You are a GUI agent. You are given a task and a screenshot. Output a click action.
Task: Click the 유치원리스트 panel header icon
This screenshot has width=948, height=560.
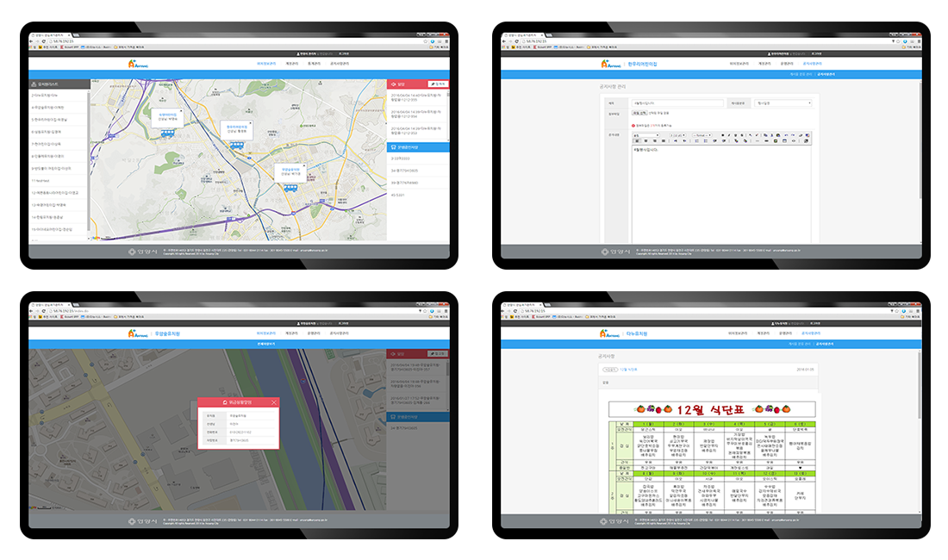click(x=34, y=84)
